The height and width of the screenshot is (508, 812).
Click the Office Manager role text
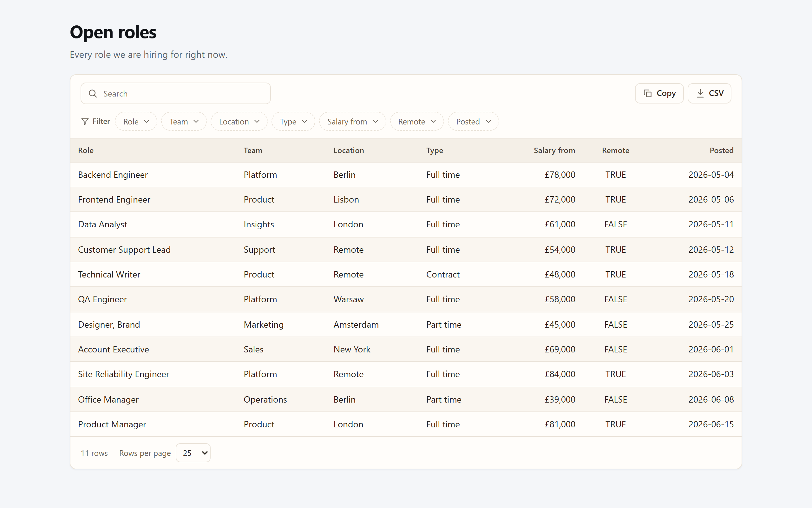[x=108, y=399]
